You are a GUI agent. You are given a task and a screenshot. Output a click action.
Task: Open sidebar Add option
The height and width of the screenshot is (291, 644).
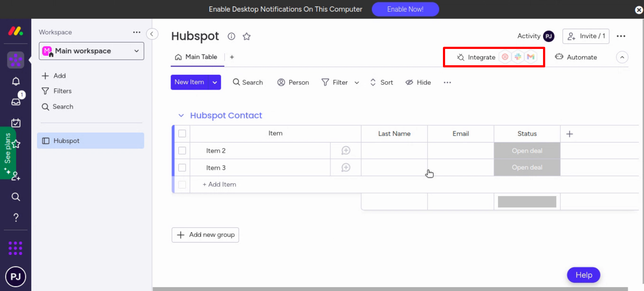[x=54, y=76]
